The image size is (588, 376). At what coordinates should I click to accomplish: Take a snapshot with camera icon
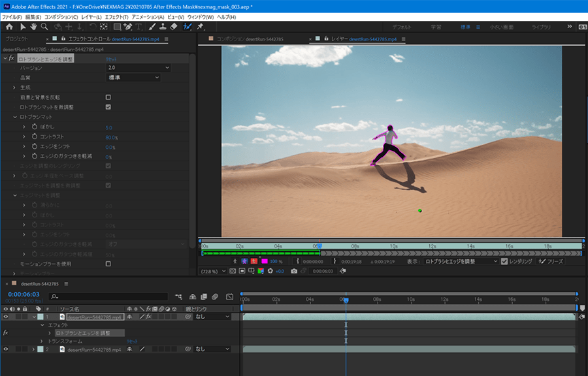[x=294, y=271]
